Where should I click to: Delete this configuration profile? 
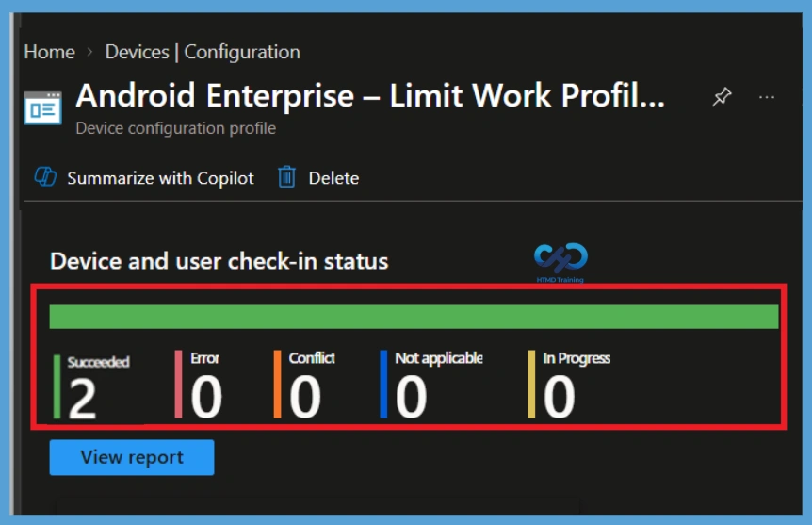click(x=333, y=178)
